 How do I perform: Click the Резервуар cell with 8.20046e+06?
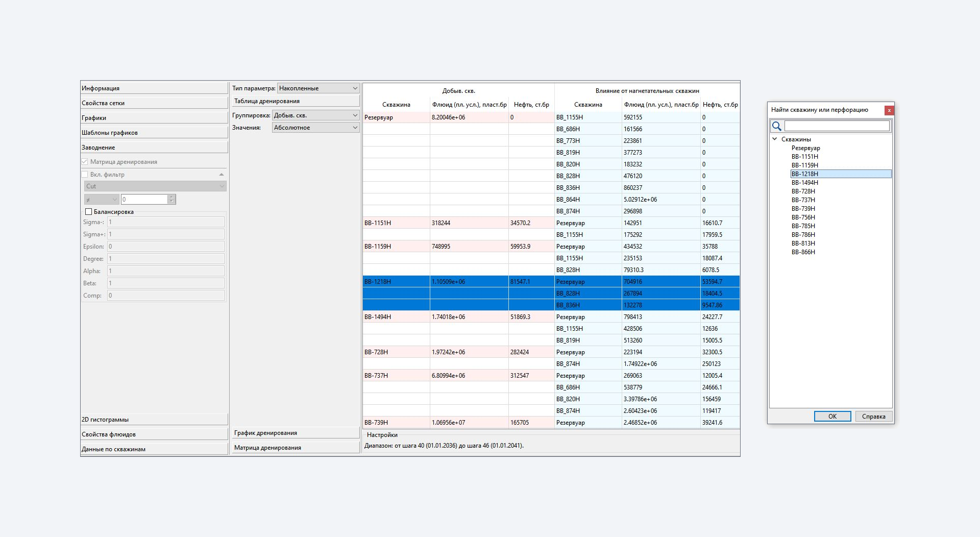click(x=396, y=117)
